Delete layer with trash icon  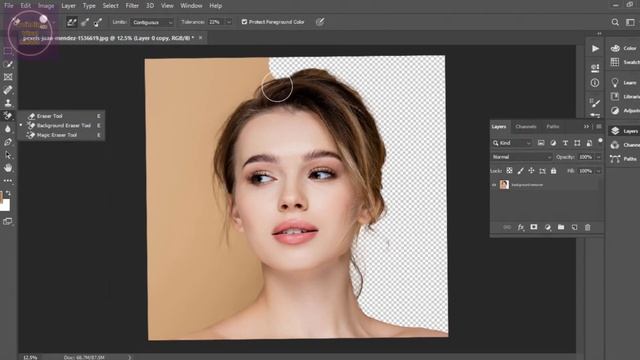click(x=588, y=227)
